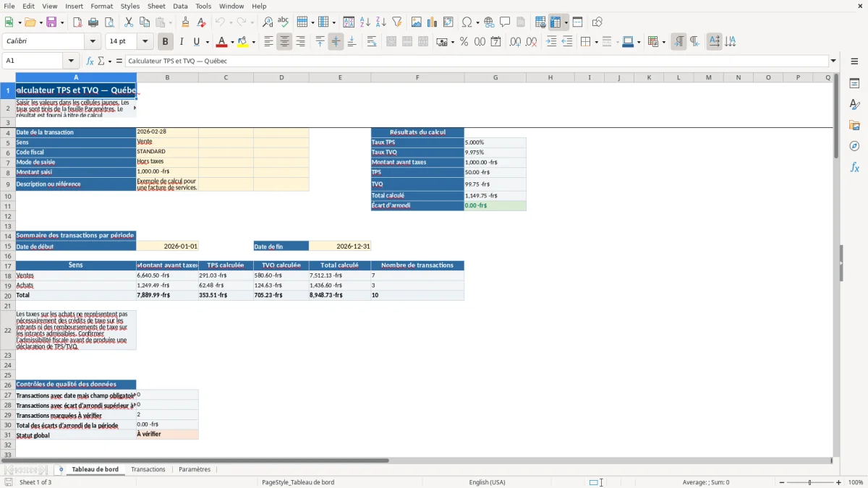Click the Accept formula equals sign

point(119,61)
